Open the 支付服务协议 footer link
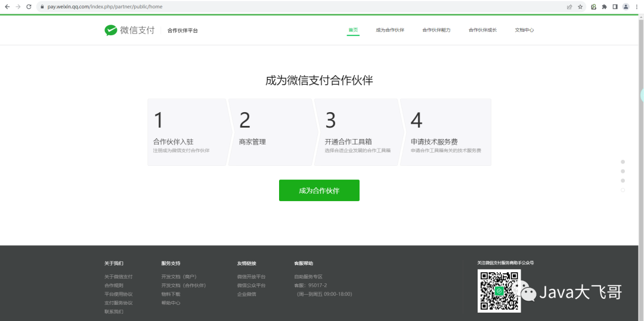The height and width of the screenshot is (321, 644). 118,303
